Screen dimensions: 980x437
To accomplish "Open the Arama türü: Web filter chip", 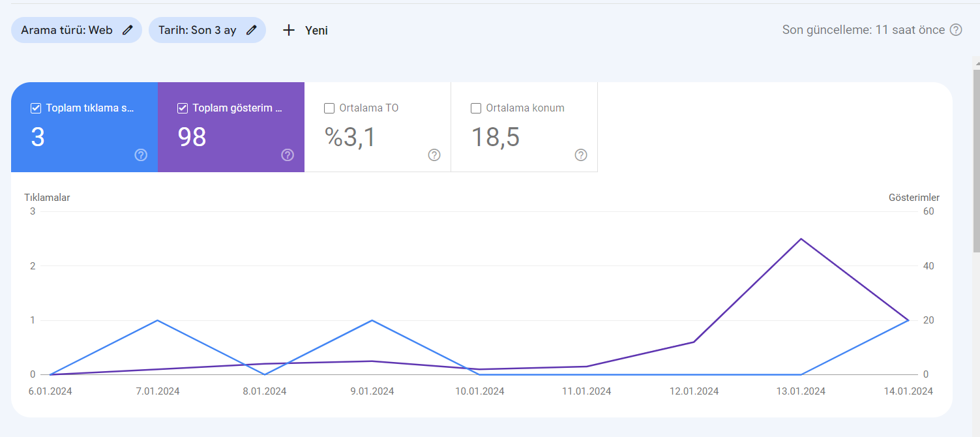I will pos(76,30).
